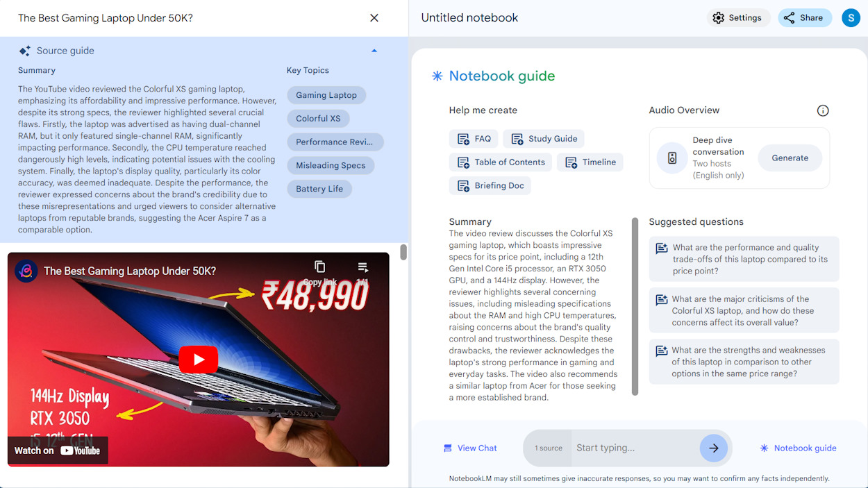This screenshot has height=488, width=868.
Task: Generate a deep dive Audio Overview
Action: coord(790,158)
